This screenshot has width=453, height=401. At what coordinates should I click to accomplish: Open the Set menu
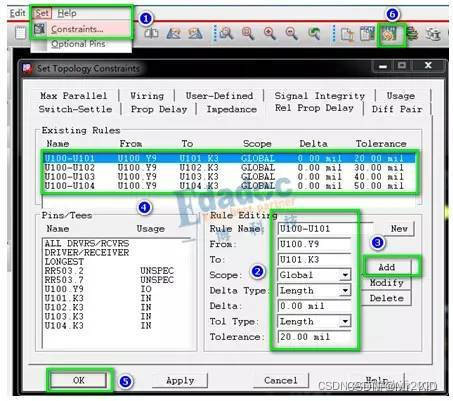click(x=42, y=13)
